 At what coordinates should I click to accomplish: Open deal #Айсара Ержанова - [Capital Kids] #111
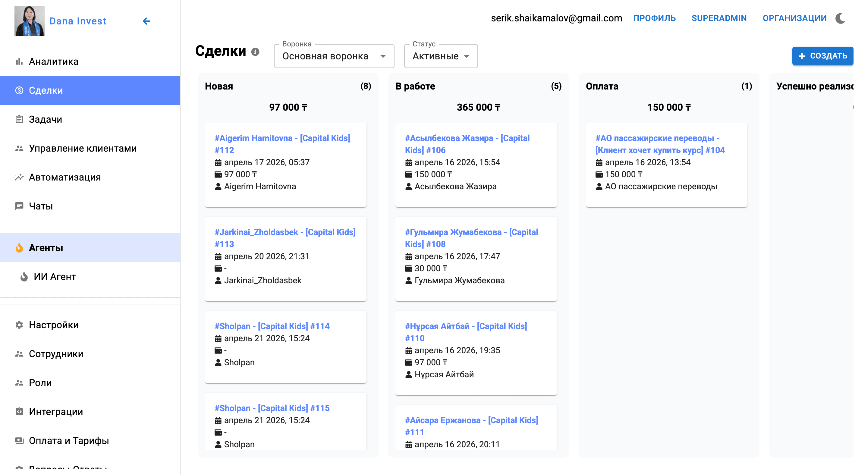[472, 426]
